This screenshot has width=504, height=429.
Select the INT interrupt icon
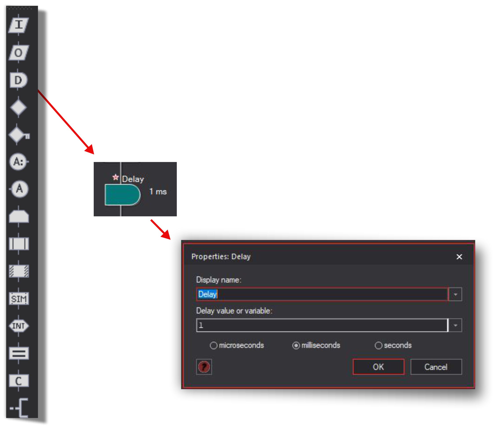click(x=19, y=326)
